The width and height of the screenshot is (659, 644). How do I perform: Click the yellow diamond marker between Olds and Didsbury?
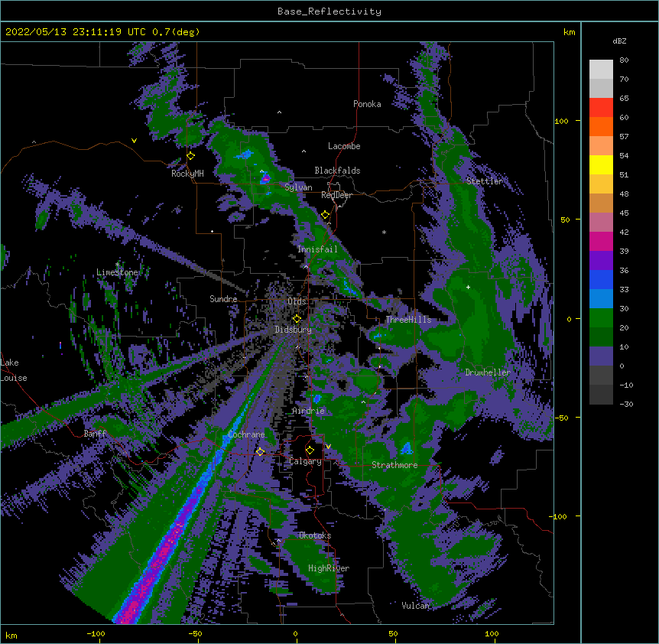point(297,318)
